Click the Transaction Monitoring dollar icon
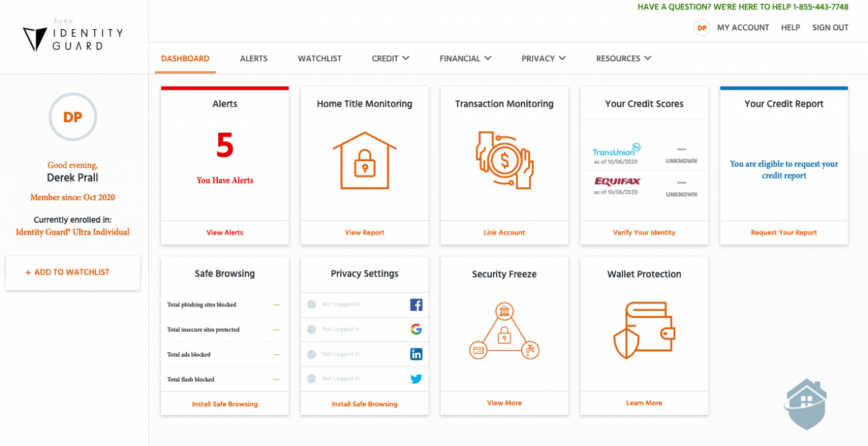The width and height of the screenshot is (868, 446). point(504,160)
